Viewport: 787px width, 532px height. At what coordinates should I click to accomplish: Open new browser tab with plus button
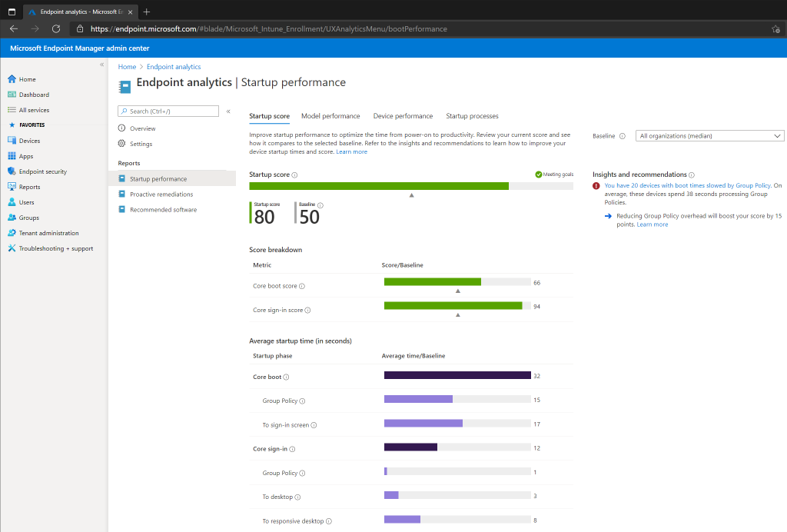147,12
